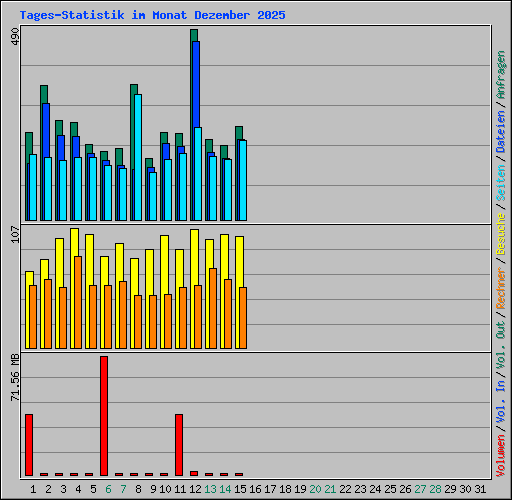This screenshot has width=512, height=500.
Task: Click the '71.56 MB' axis label
Action: pyautogui.click(x=15, y=378)
